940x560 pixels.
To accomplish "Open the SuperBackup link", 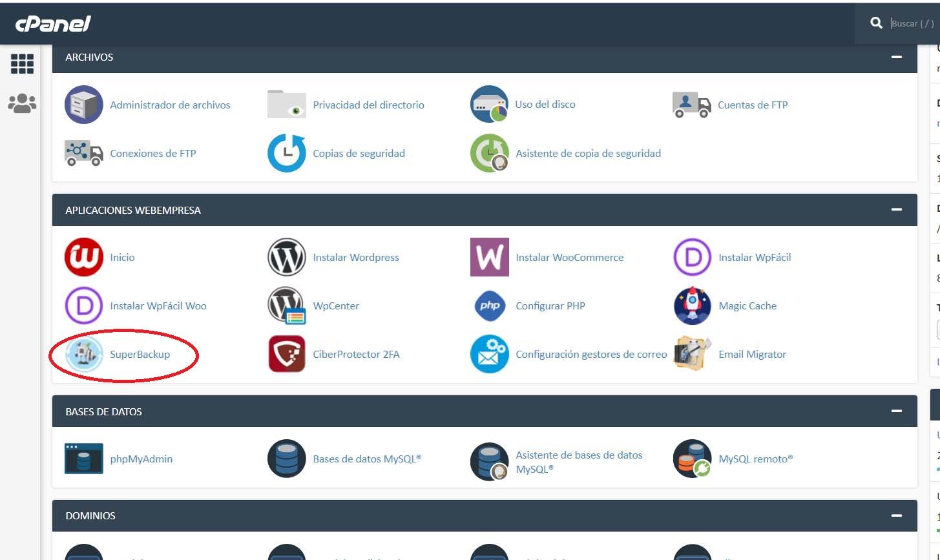I will coord(140,354).
